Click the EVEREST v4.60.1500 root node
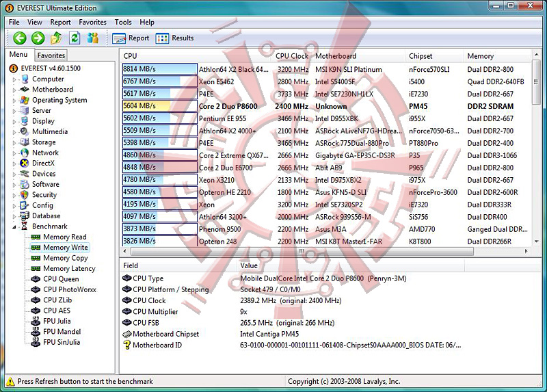The height and width of the screenshot is (392, 547). tap(51, 68)
